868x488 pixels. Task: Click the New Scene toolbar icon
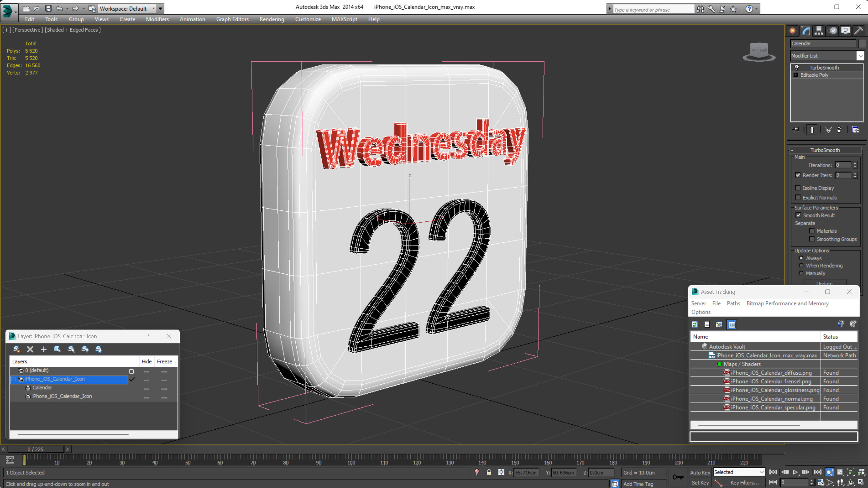[26, 9]
